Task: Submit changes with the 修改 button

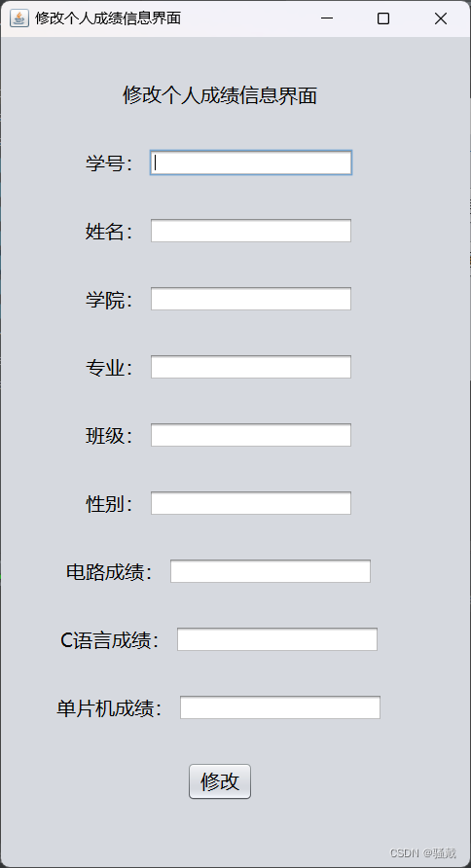Action: click(220, 781)
